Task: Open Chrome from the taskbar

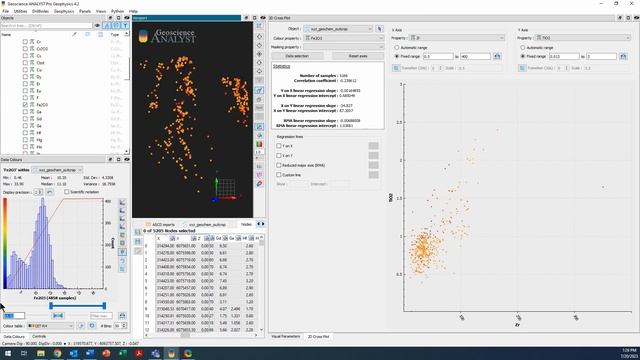Action: [x=58, y=353]
